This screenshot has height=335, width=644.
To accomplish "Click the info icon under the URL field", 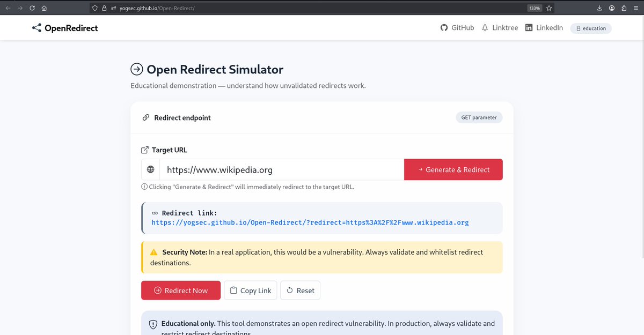I will pos(144,187).
